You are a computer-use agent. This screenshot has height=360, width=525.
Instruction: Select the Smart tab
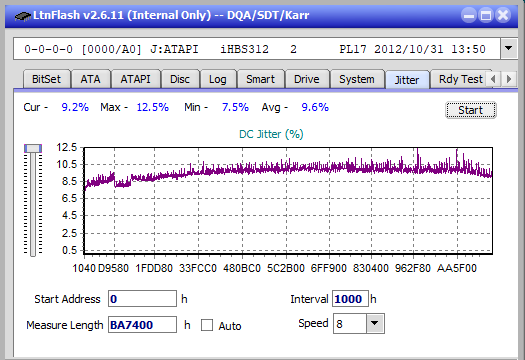coord(260,79)
